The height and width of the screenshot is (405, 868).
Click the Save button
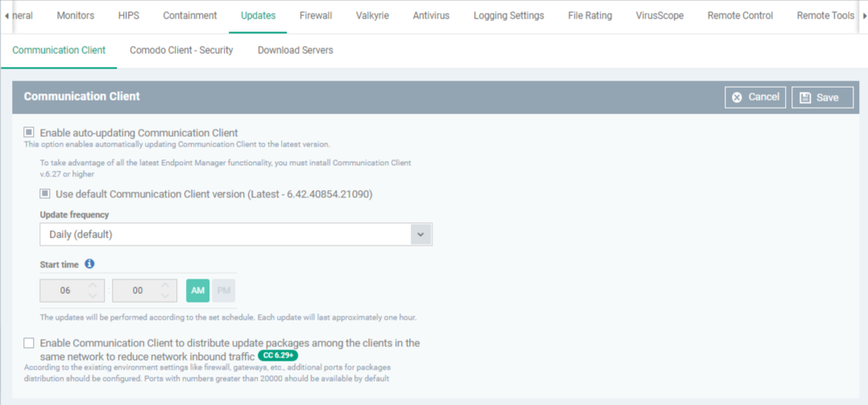(x=822, y=97)
